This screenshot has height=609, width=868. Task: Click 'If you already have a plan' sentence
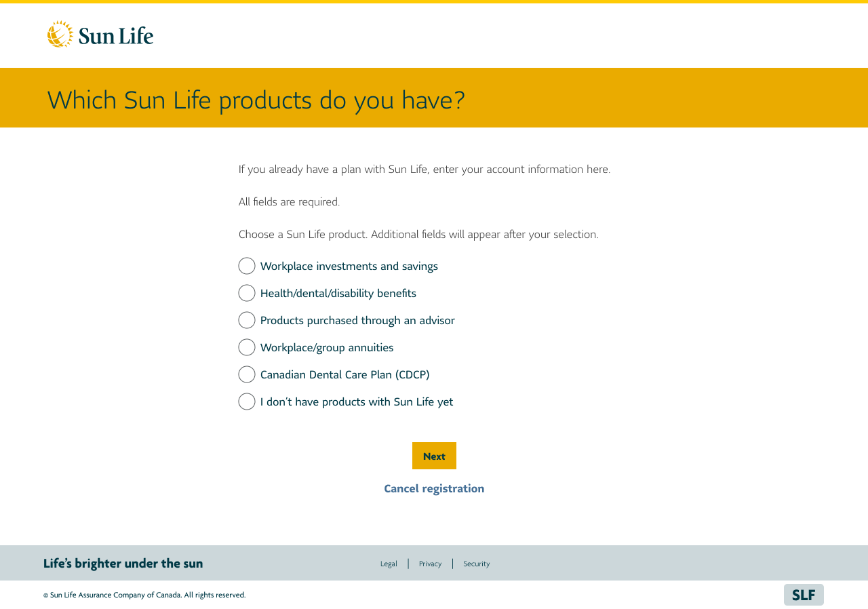click(x=425, y=169)
